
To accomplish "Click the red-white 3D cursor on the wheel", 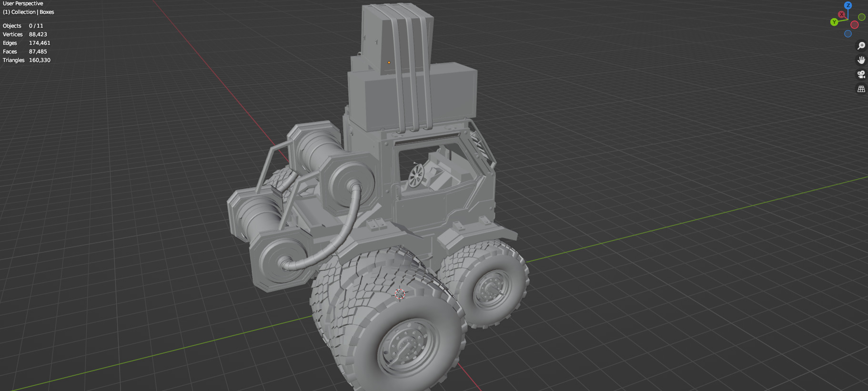I will 400,294.
